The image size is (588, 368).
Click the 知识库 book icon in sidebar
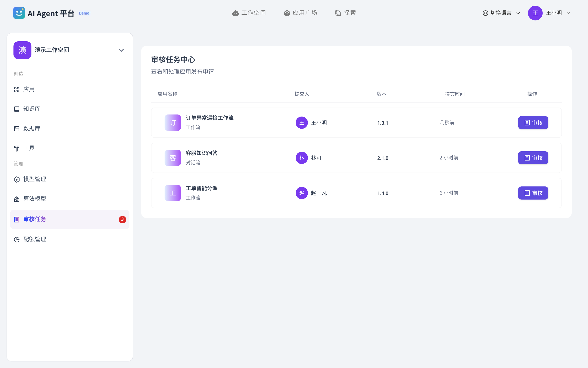coord(17,109)
